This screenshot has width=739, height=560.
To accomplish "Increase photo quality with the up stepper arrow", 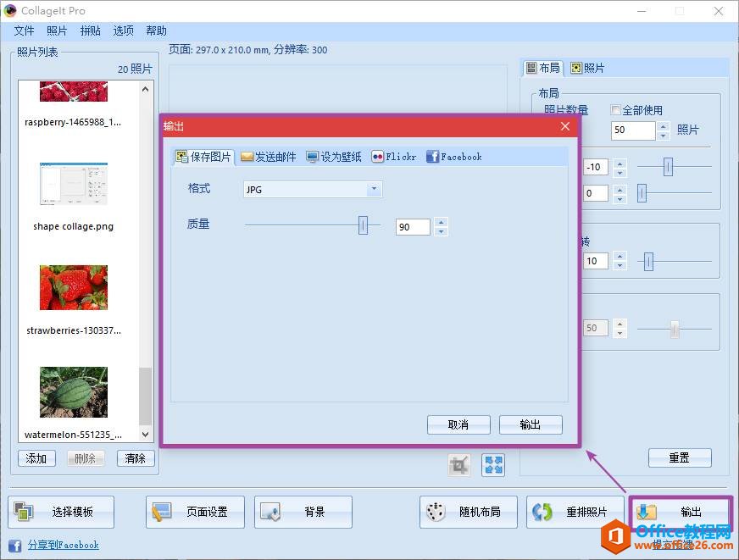I will point(440,222).
